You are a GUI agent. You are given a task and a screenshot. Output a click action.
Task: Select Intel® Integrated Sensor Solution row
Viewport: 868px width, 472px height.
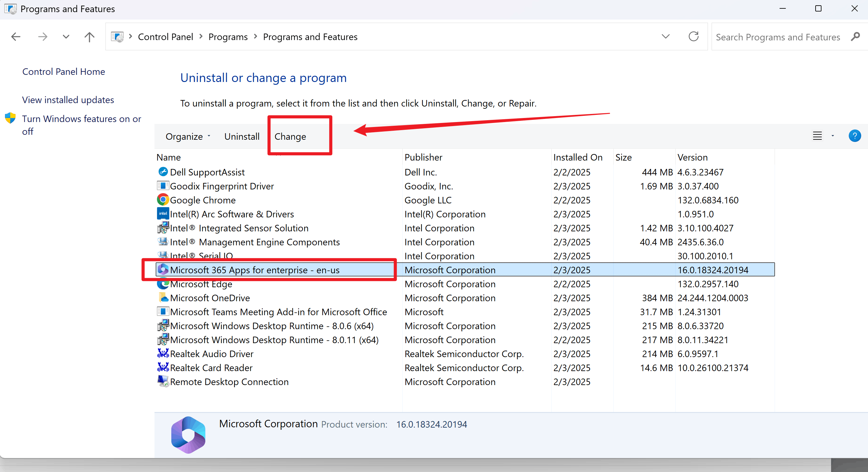(x=465, y=228)
